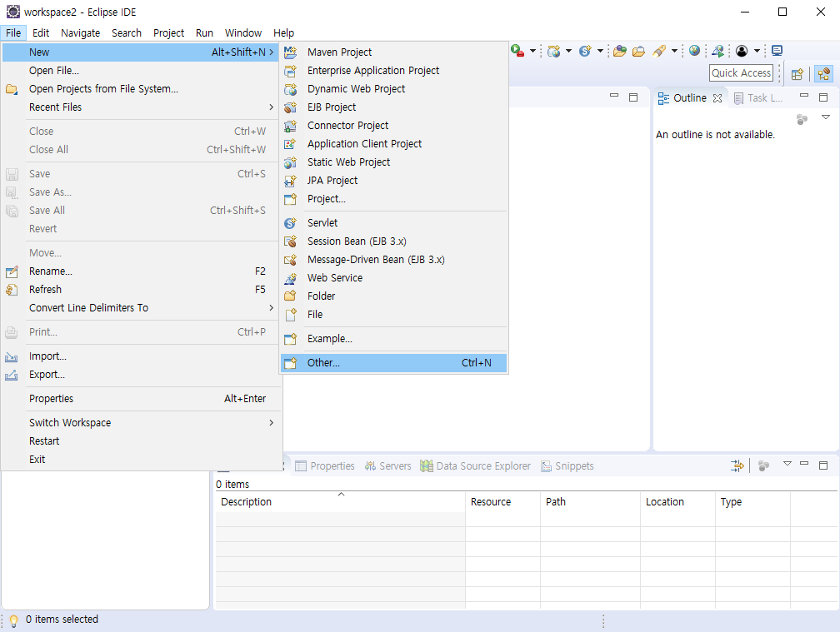Expand the New Servlet toolbar dropdown
This screenshot has width=840, height=632.
[x=600, y=51]
